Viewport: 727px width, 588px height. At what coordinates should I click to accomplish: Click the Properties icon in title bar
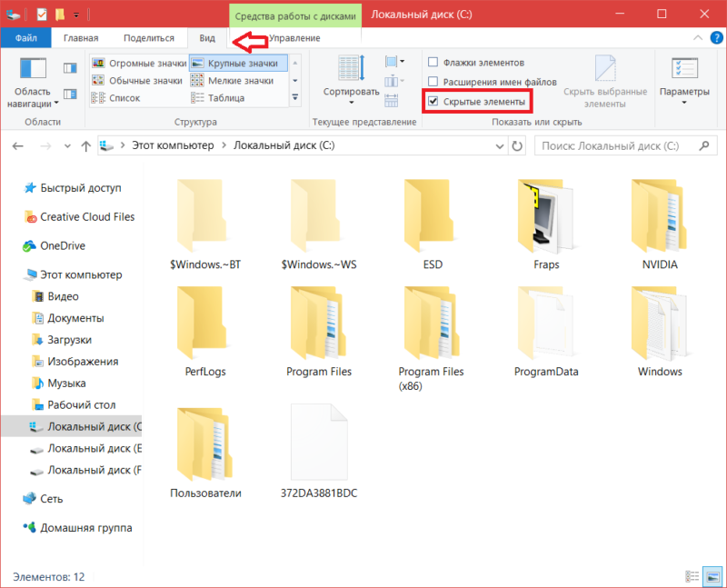pos(42,15)
